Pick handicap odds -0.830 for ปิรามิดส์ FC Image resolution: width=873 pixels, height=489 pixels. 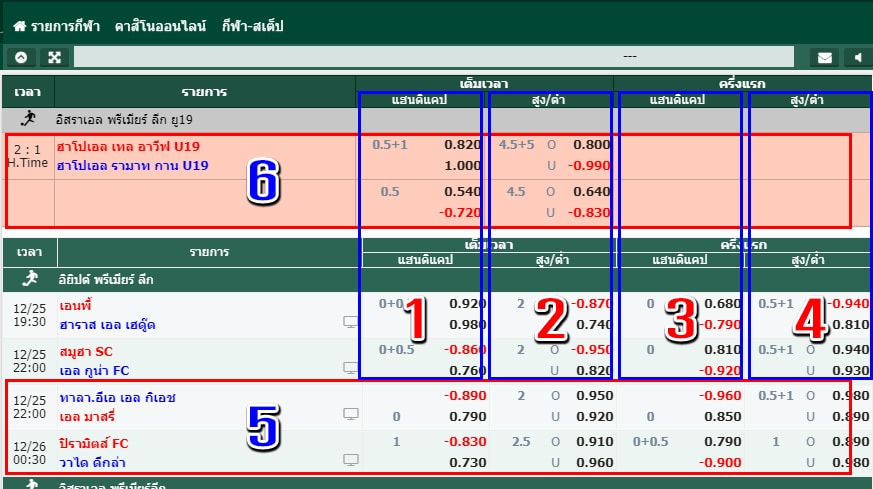click(x=462, y=443)
